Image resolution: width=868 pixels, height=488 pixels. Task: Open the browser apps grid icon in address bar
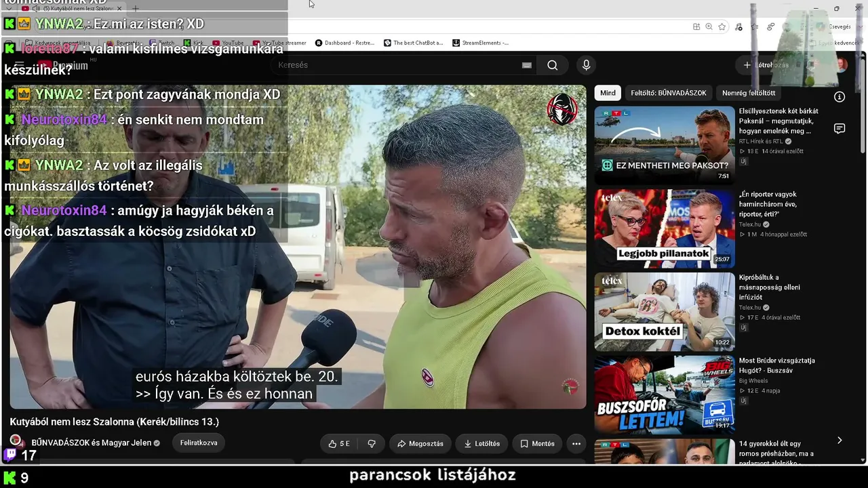pos(696,26)
